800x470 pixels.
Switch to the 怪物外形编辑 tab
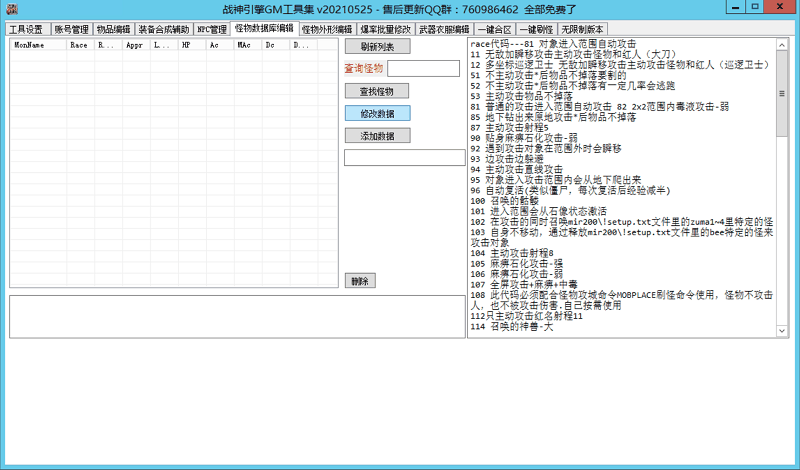(x=327, y=29)
